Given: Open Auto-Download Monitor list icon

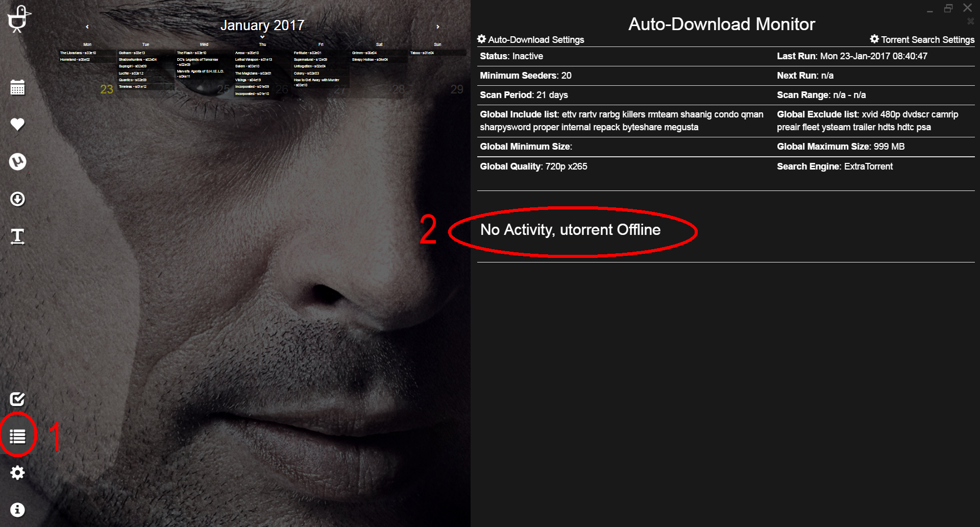Looking at the screenshot, I should click(x=17, y=436).
